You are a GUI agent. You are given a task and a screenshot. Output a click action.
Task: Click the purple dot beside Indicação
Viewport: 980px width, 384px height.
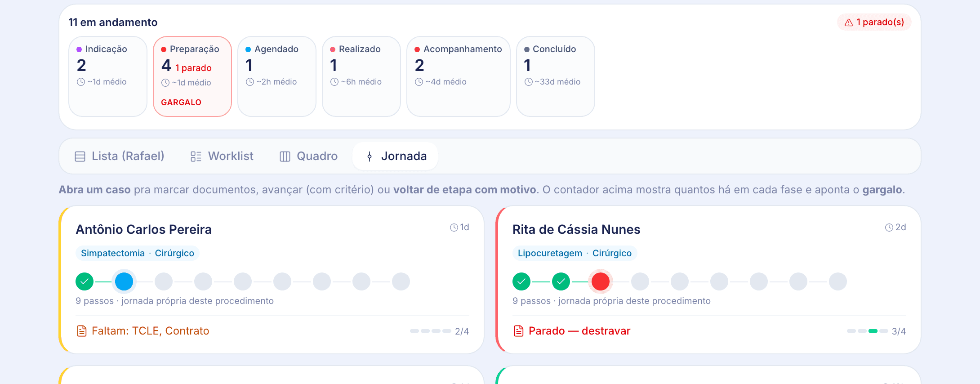(x=79, y=49)
